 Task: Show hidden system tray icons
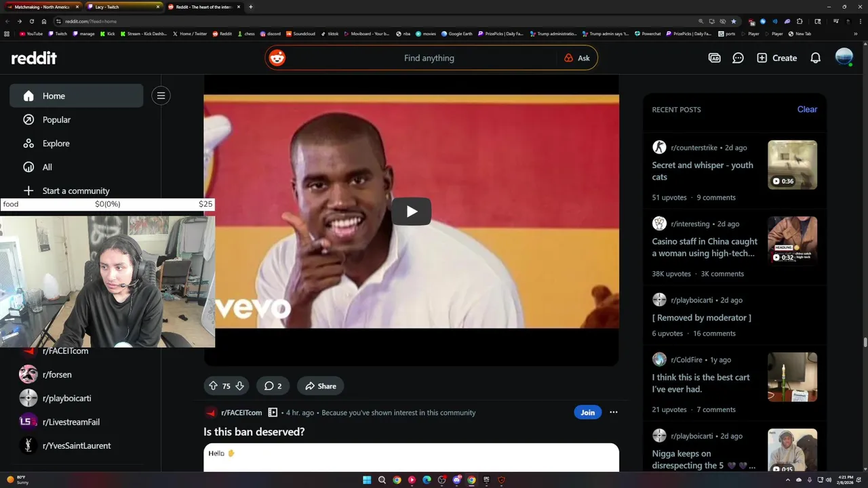(787, 480)
